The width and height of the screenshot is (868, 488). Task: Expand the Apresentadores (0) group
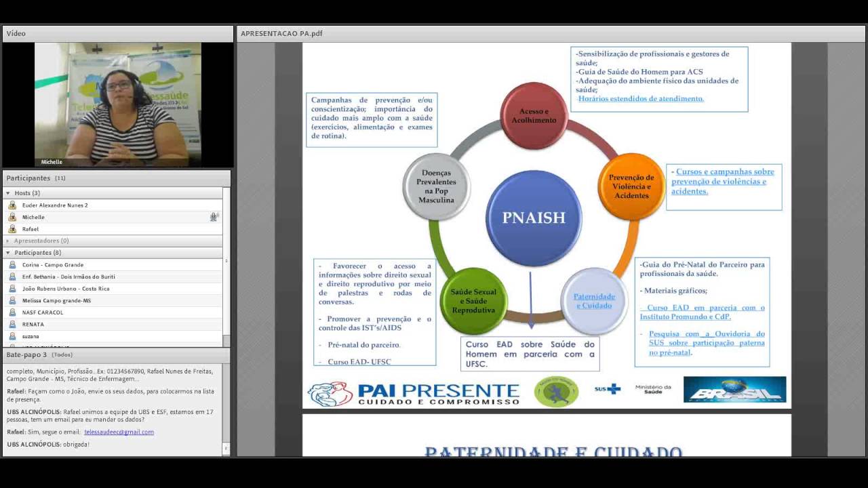[x=8, y=241]
